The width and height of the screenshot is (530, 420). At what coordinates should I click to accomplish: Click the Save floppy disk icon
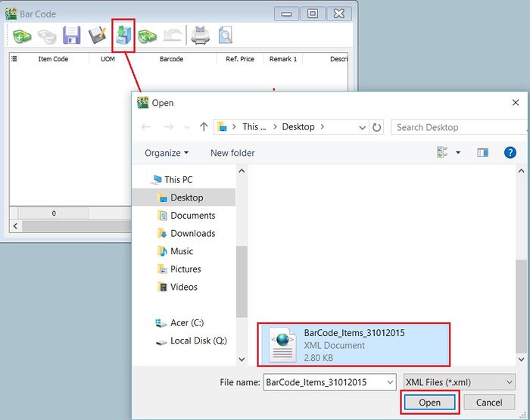(72, 35)
